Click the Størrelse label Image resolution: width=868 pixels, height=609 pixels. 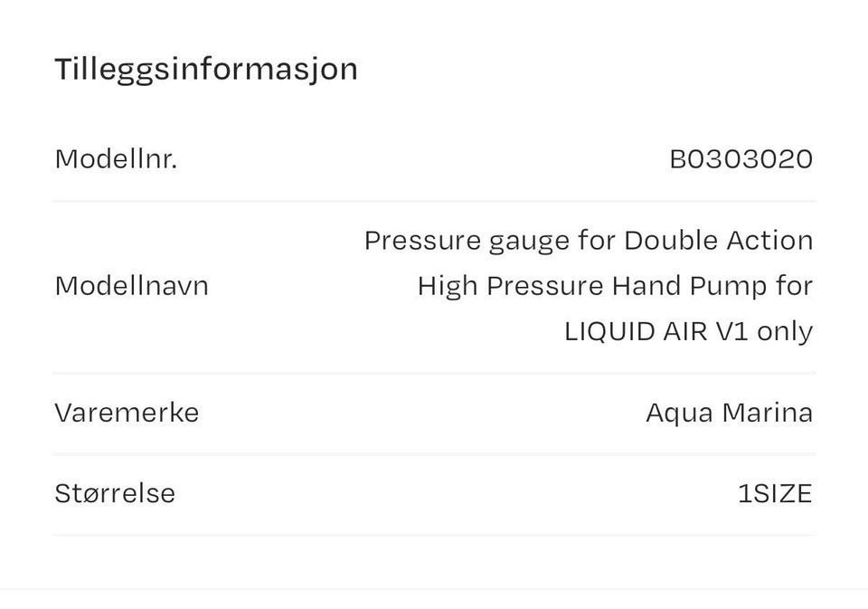(115, 494)
